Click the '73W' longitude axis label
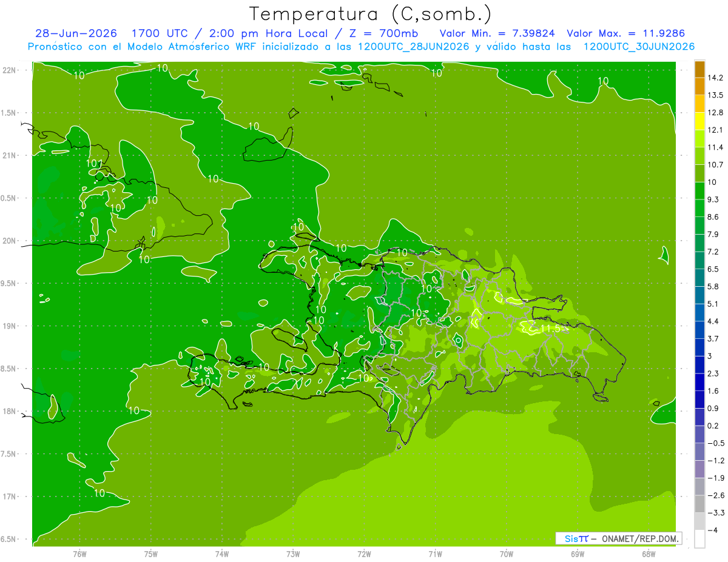The width and height of the screenshot is (728, 562). tap(293, 553)
